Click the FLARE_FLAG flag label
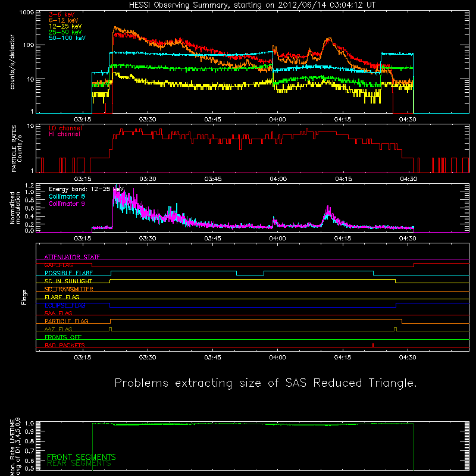This screenshot has width=476, height=476. point(62,297)
